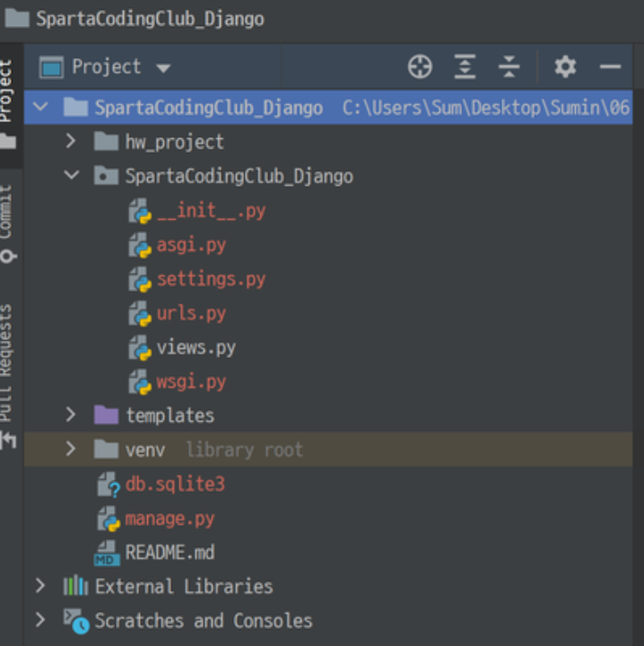The image size is (644, 646).
Task: Select the venv library root folder
Action: click(x=328, y=450)
